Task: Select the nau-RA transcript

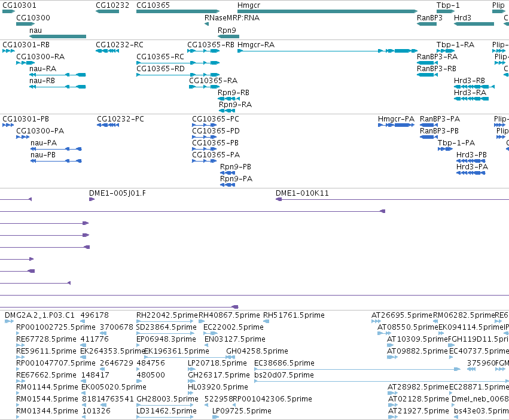Action: pyautogui.click(x=58, y=75)
